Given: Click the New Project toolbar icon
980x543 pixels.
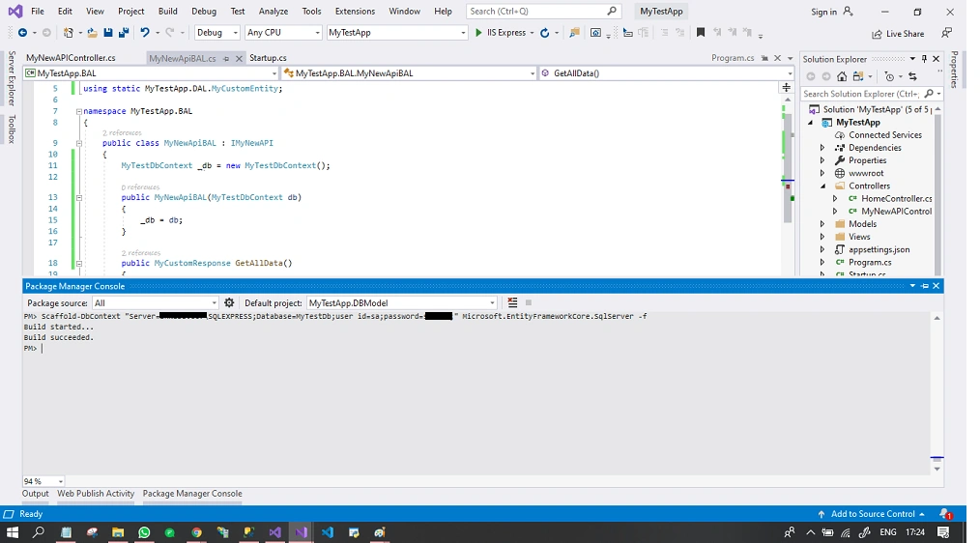Looking at the screenshot, I should click(x=69, y=33).
